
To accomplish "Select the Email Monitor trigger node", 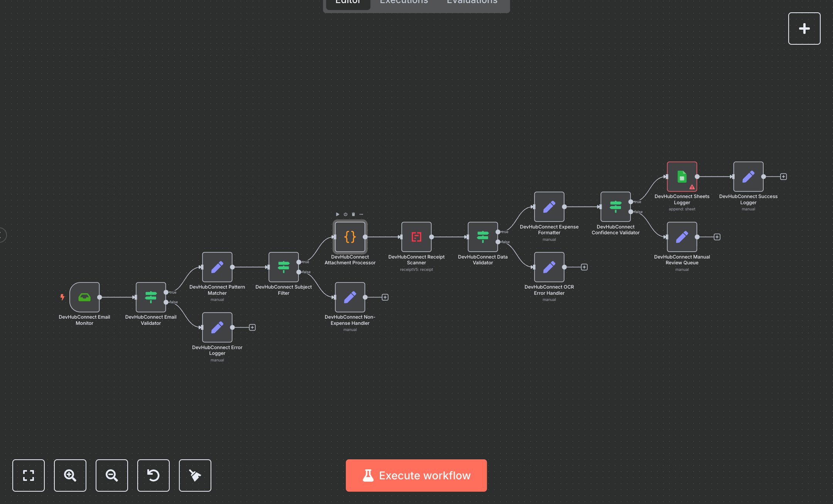I will [84, 297].
